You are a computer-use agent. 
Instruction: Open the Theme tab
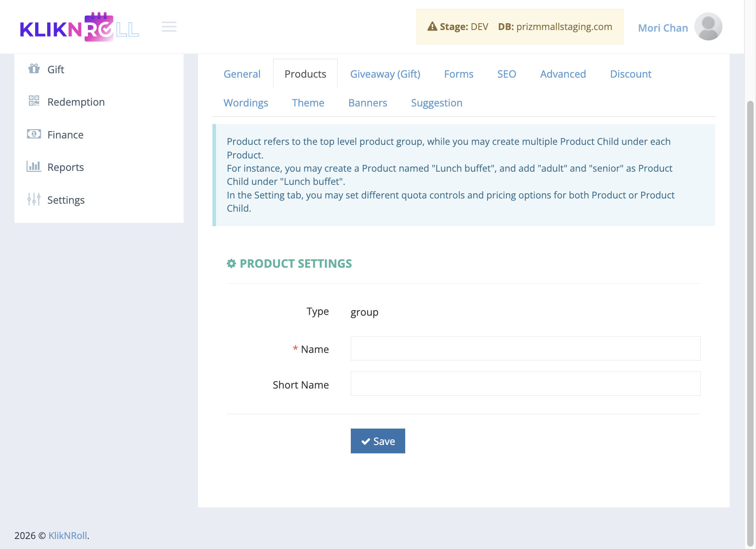[x=308, y=103]
